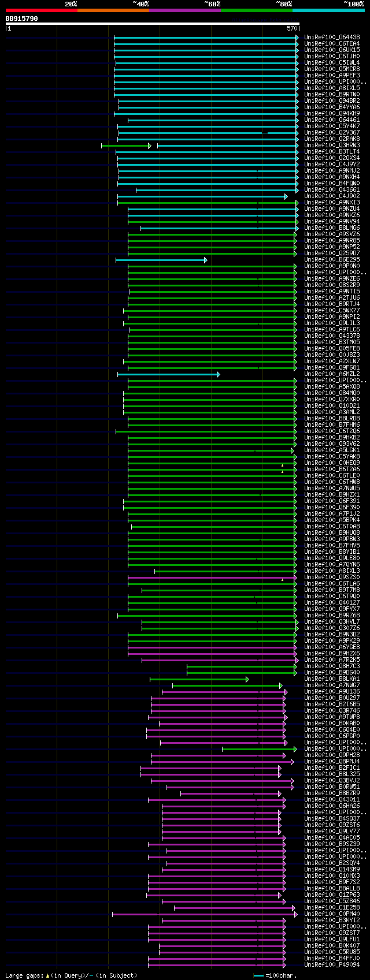Open hit UniRef100_C6TEA4
Screen dimensions: 370x980
click(x=332, y=43)
